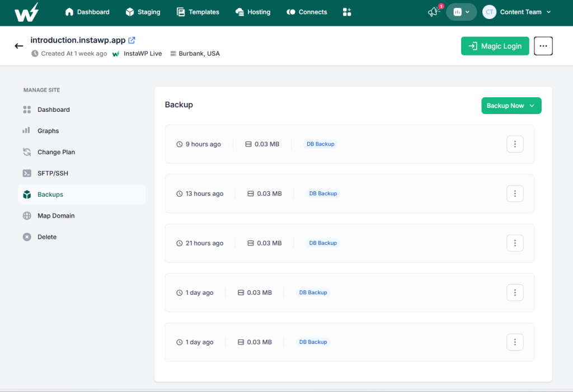Click the Delete x-circle icon

(27, 237)
